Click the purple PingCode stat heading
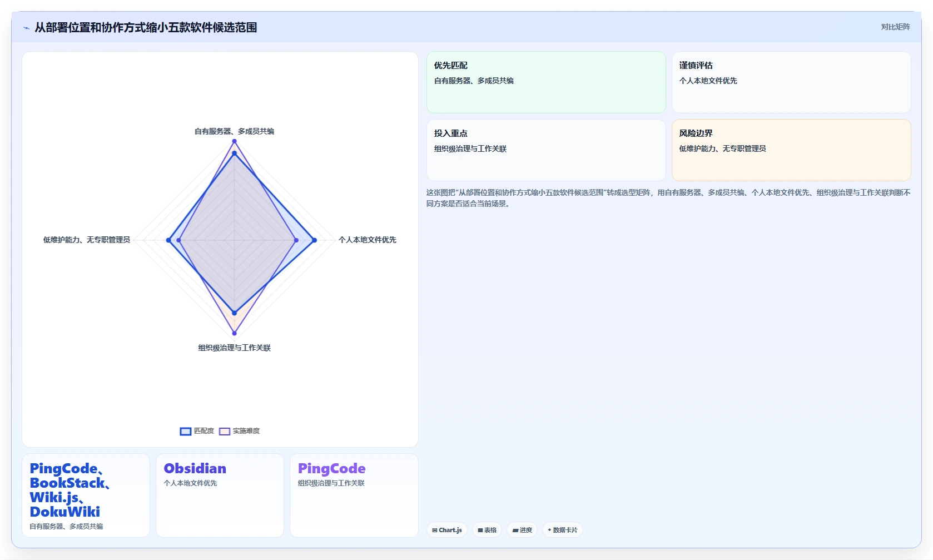933x560 pixels. click(332, 468)
